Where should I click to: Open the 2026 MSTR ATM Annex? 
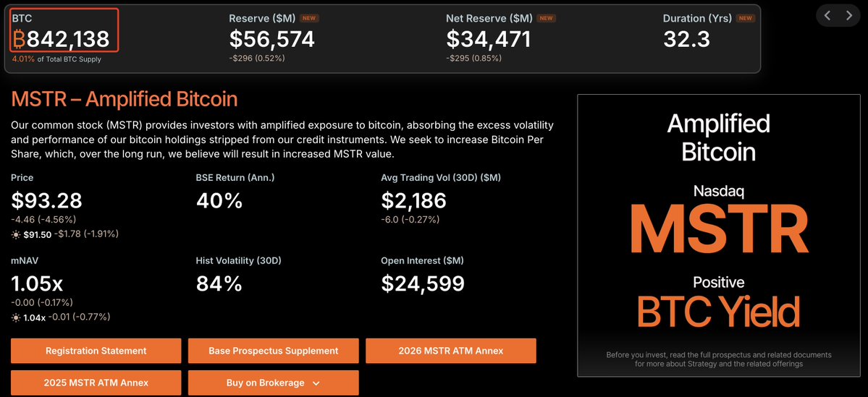(450, 351)
